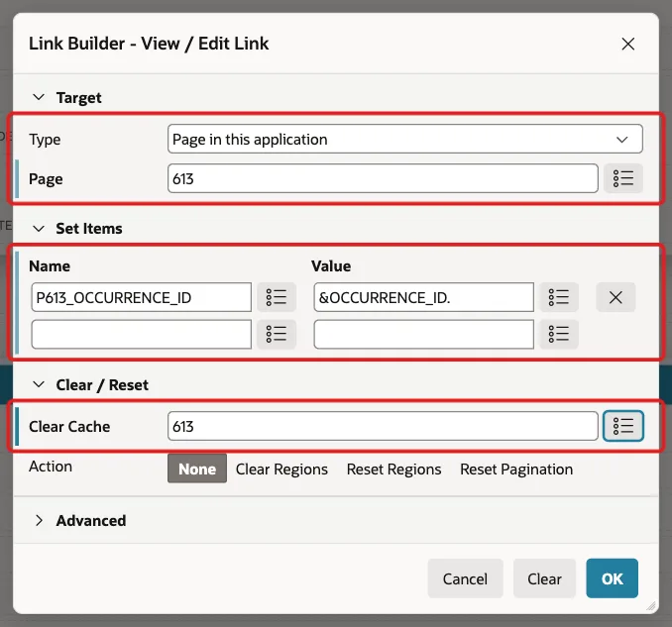
Task: Select Clear Regions action
Action: (x=281, y=470)
